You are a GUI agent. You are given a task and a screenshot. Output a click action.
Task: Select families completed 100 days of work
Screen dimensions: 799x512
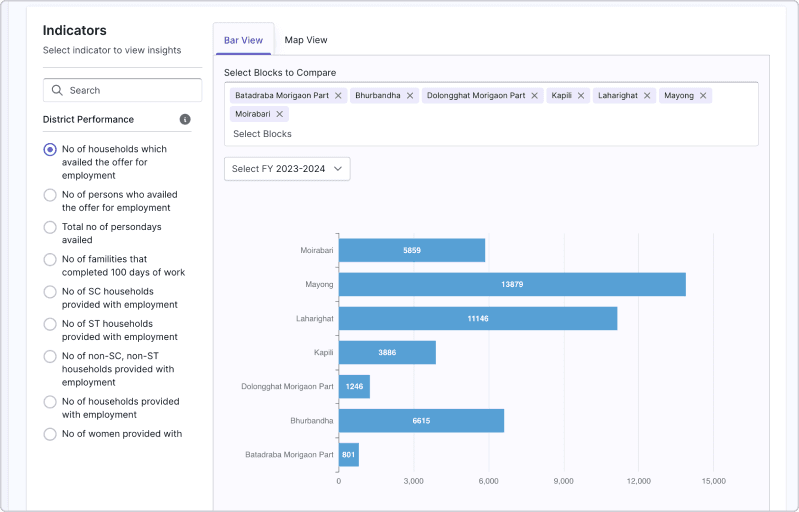(x=50, y=260)
